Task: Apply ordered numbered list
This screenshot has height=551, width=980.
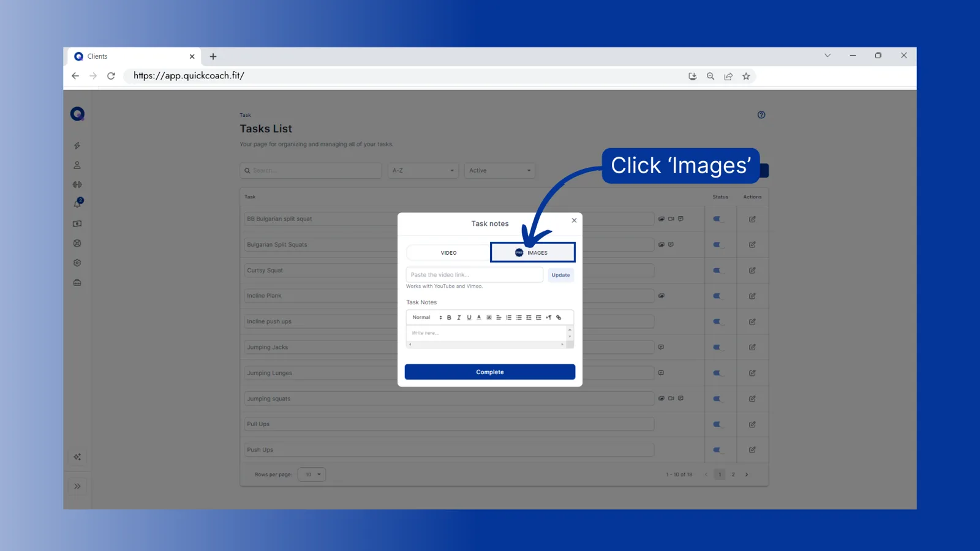Action: 508,318
